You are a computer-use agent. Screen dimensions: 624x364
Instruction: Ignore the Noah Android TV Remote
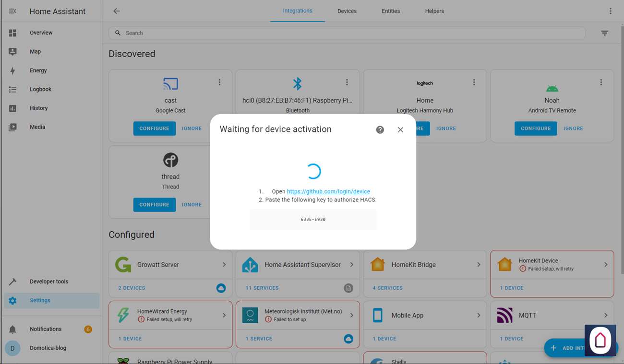tap(573, 129)
